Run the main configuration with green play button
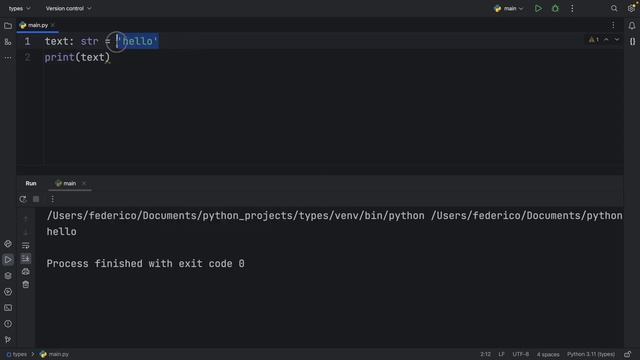Image resolution: width=640 pixels, height=360 pixels. coord(538,9)
